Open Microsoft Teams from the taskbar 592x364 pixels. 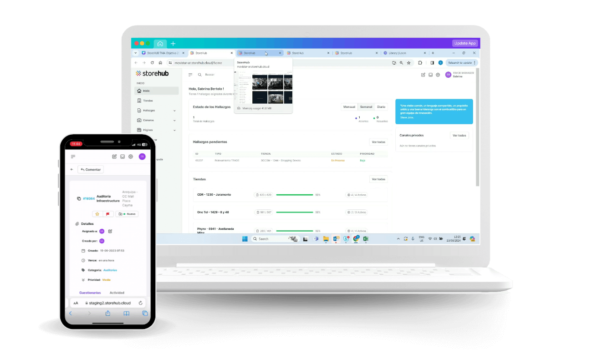pos(316,239)
